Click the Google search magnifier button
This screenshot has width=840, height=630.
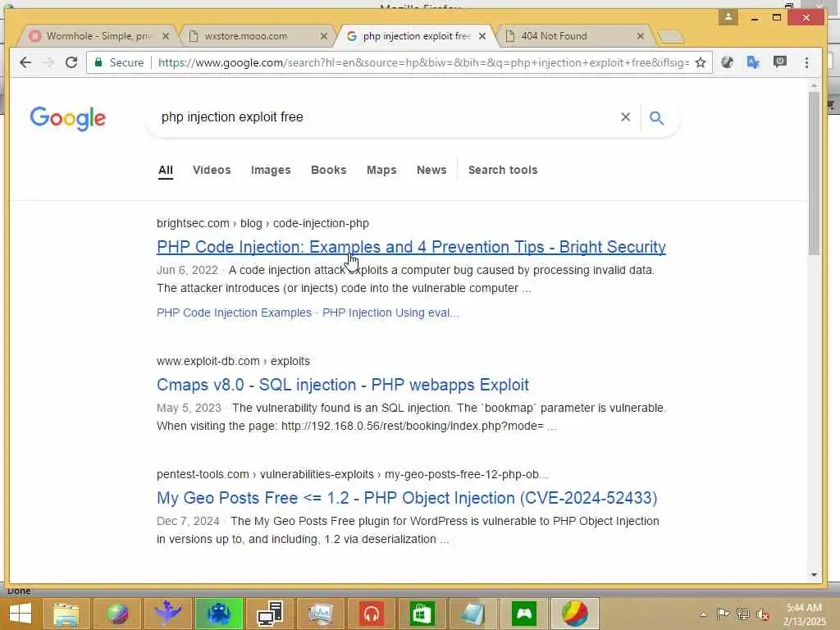(656, 117)
